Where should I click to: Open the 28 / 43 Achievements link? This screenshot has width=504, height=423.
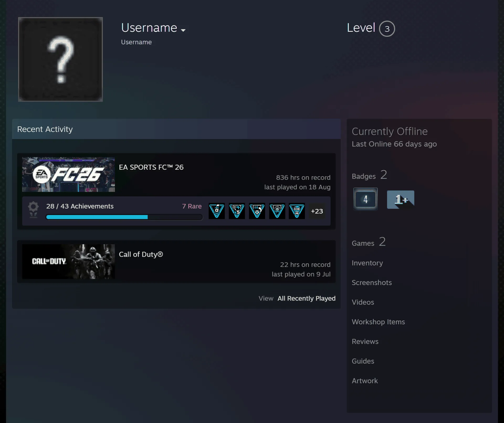pos(80,206)
